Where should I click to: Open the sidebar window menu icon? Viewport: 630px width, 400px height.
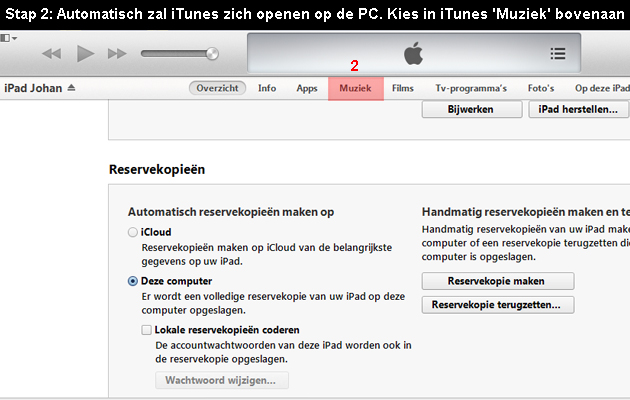point(8,38)
